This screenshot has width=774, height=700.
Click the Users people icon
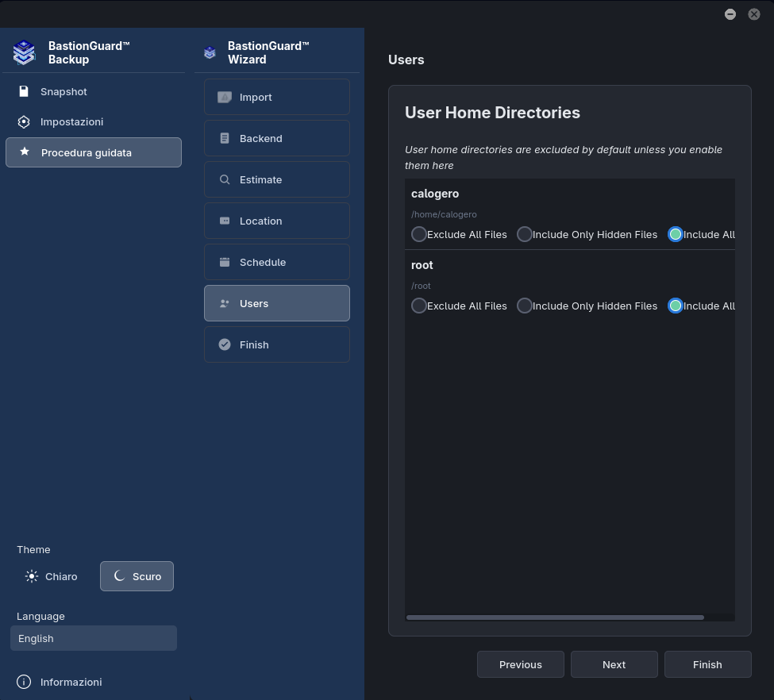225,304
